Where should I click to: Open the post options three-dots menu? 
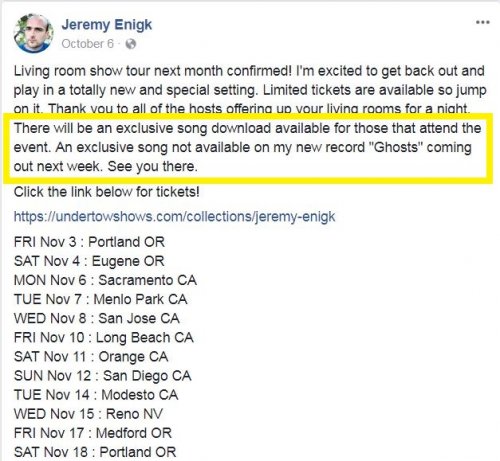pos(482,22)
